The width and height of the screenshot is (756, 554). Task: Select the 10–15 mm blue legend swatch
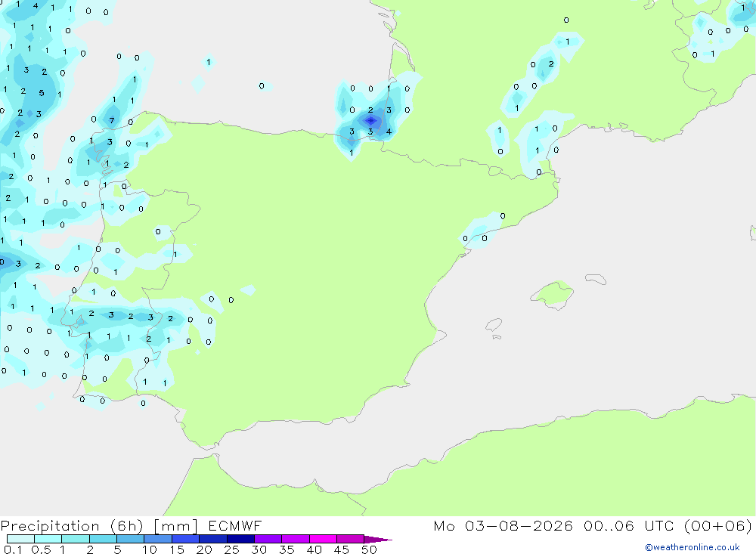(x=158, y=539)
